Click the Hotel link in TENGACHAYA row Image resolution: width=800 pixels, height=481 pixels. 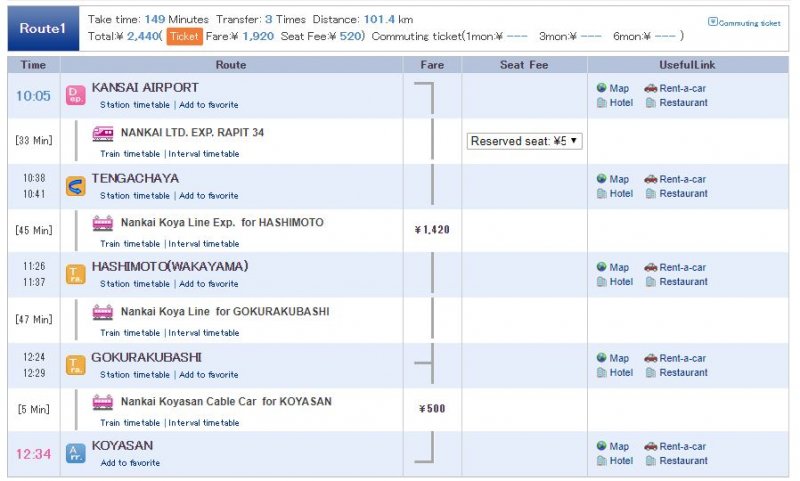tap(621, 193)
